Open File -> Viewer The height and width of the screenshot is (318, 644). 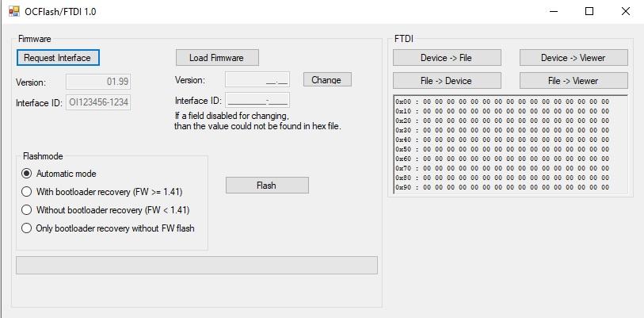574,81
